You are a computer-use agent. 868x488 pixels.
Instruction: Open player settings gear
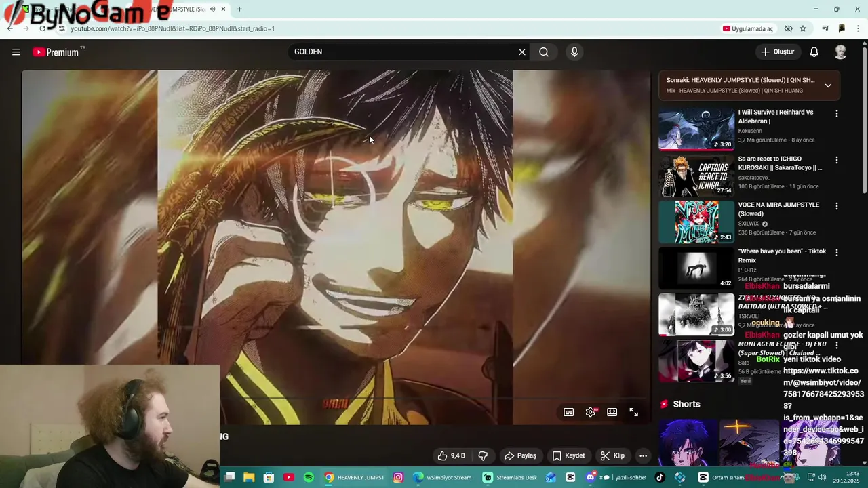pyautogui.click(x=591, y=412)
